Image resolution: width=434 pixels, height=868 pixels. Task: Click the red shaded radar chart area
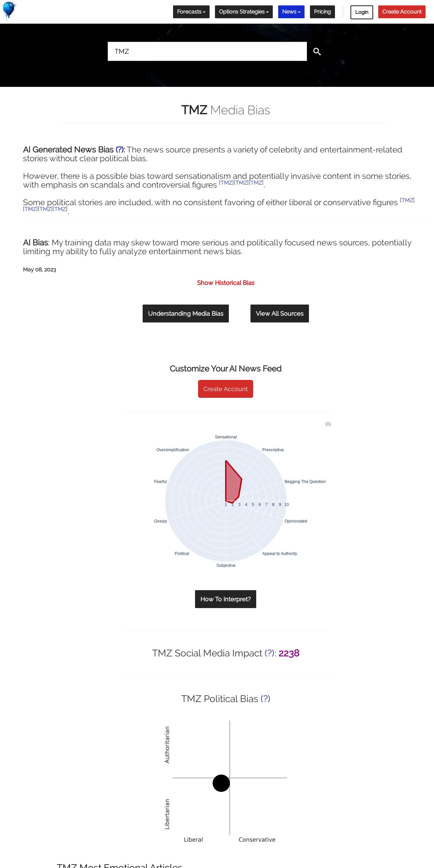(233, 483)
